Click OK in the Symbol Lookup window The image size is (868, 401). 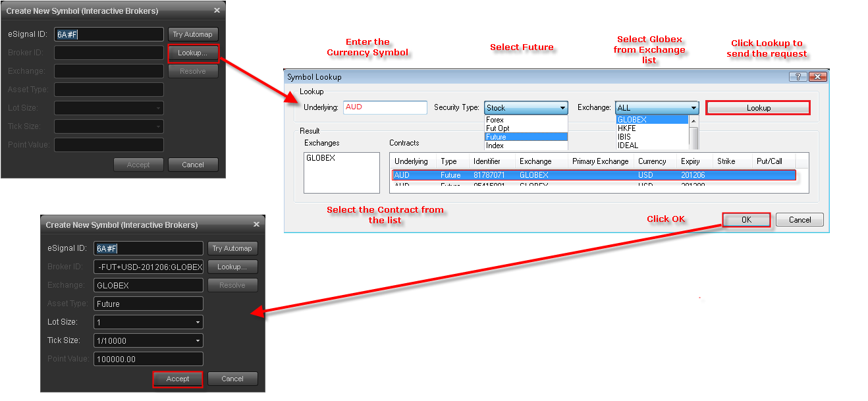coord(746,220)
